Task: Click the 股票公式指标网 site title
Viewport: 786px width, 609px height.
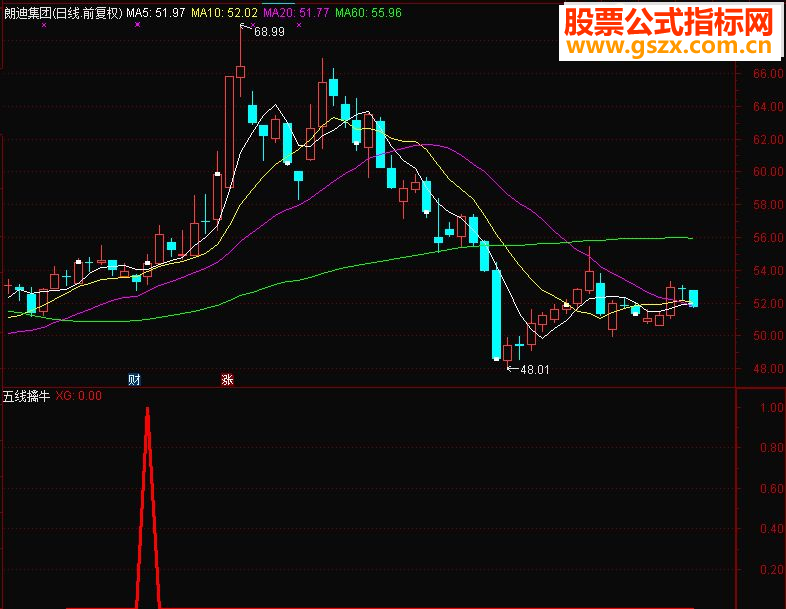Action: 670,22
